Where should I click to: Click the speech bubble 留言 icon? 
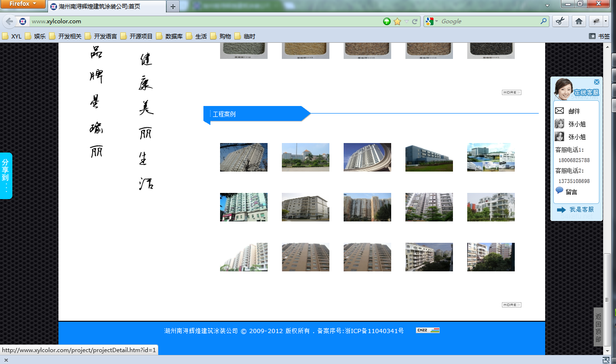(559, 191)
